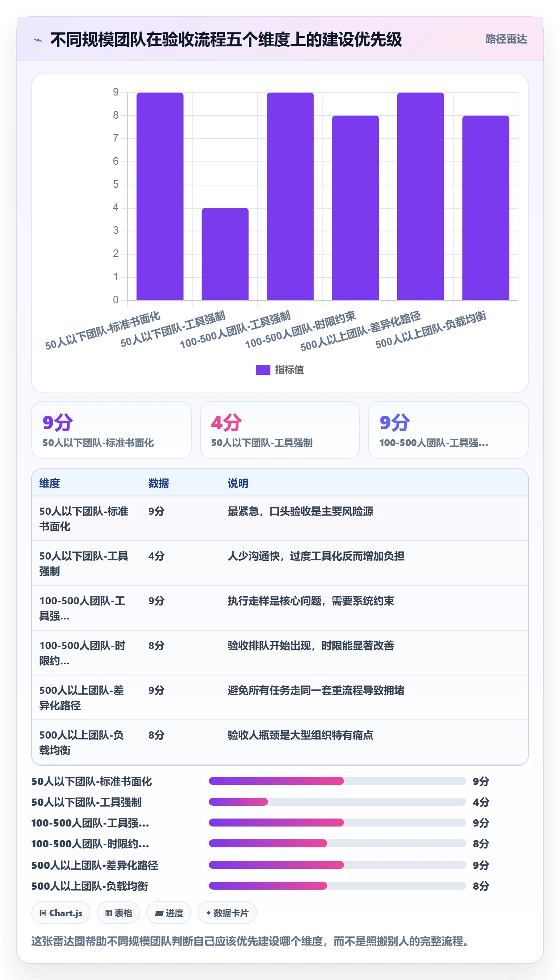
Task: Click the chart column for 50人以下团队-标准书面化
Action: 160,196
